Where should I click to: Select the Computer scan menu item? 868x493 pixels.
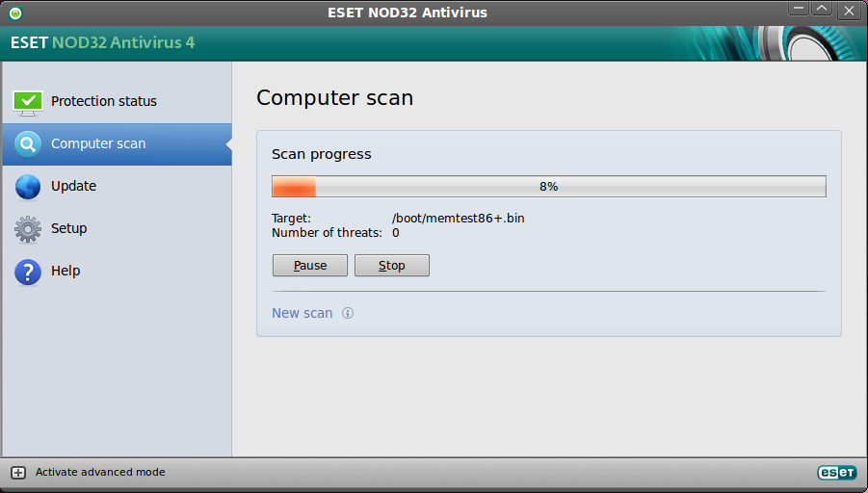point(117,144)
